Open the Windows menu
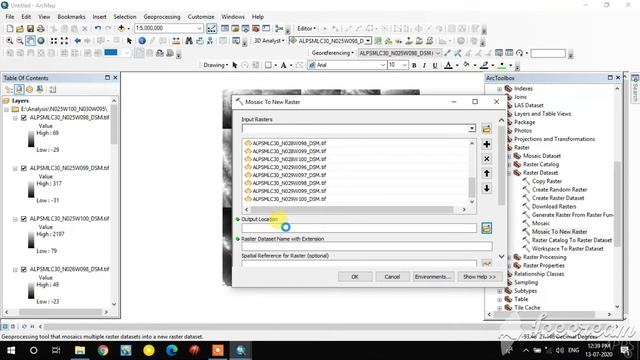Viewport: 640px width, 360px height. click(233, 17)
